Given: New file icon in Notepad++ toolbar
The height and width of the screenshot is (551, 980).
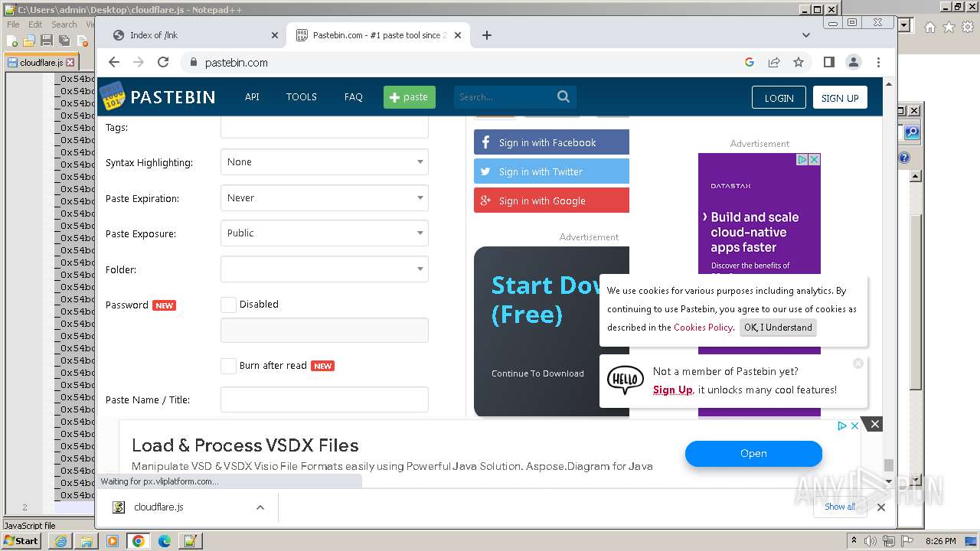Looking at the screenshot, I should click(12, 41).
